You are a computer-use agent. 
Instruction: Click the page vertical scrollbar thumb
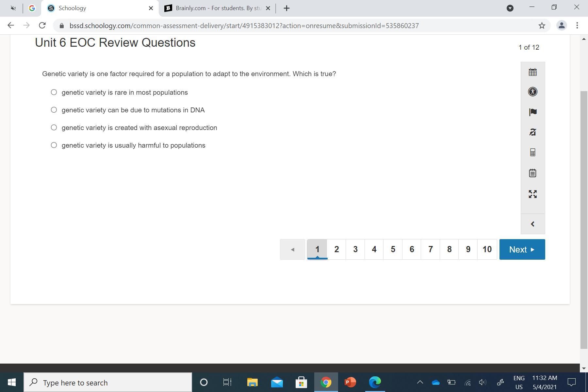[583, 219]
